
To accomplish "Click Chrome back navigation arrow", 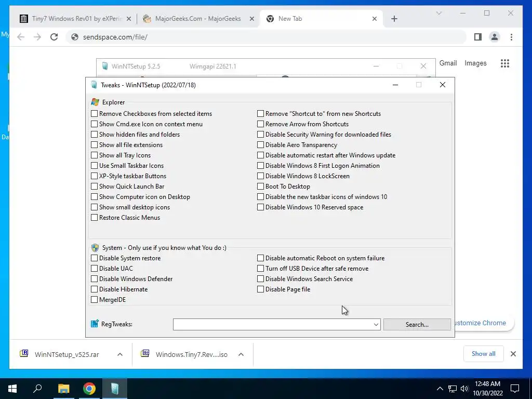I will 21,37.
